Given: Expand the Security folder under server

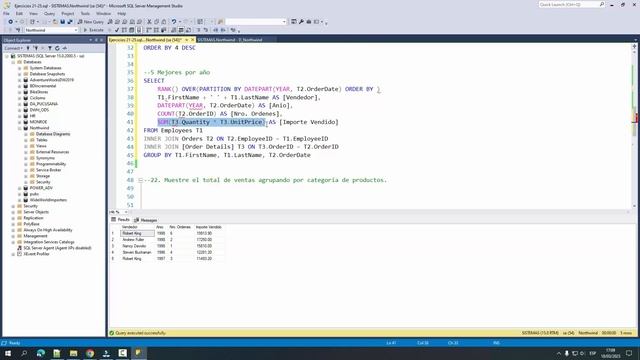Looking at the screenshot, I should pos(13,206).
